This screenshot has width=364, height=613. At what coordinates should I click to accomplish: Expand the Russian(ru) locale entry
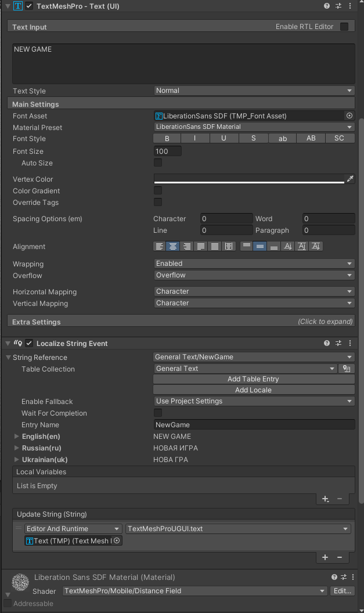point(17,448)
